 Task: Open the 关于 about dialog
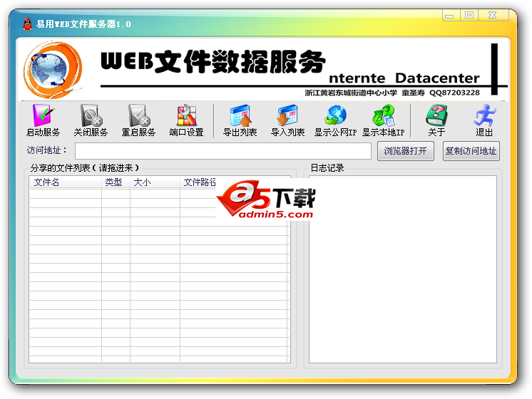[x=436, y=120]
